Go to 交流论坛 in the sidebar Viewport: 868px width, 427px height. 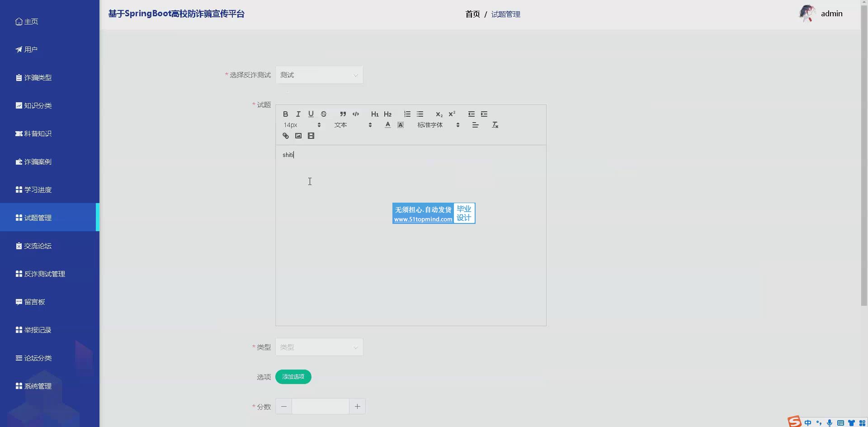click(x=38, y=246)
